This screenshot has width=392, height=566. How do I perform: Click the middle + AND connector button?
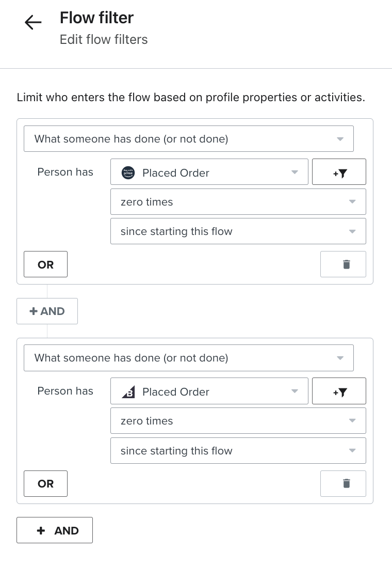[47, 311]
